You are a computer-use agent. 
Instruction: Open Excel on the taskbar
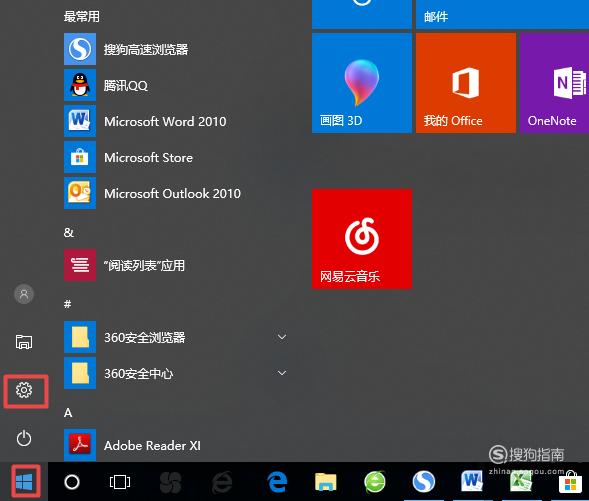[x=521, y=482]
